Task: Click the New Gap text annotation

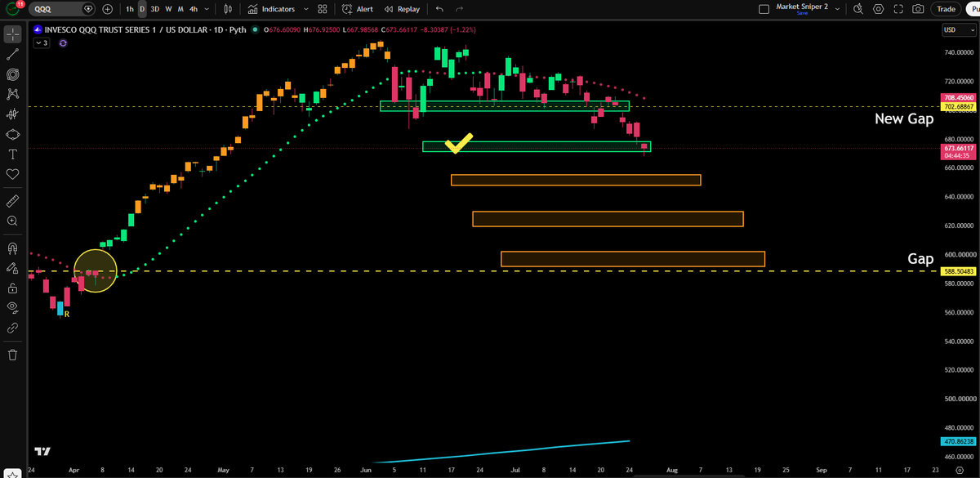Action: pos(903,118)
